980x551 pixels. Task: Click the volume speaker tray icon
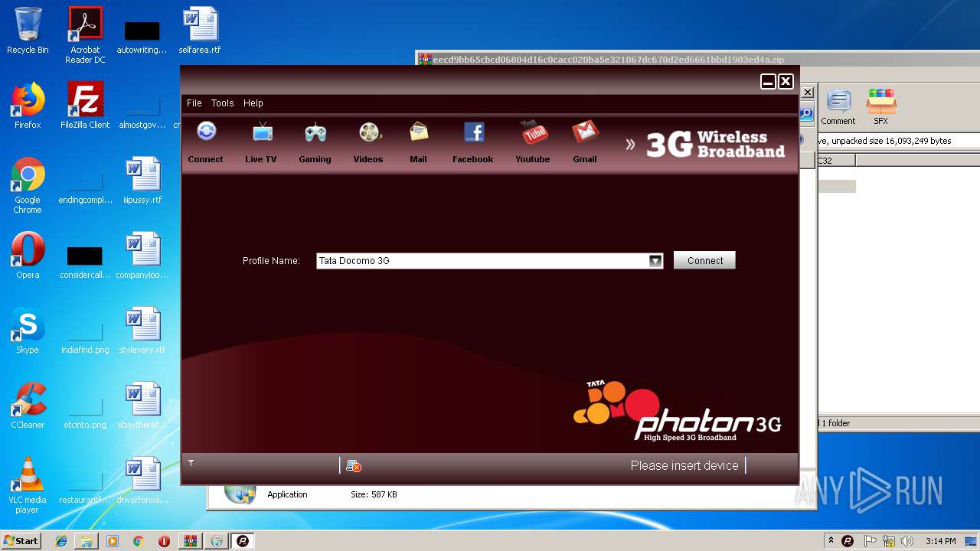tap(907, 541)
